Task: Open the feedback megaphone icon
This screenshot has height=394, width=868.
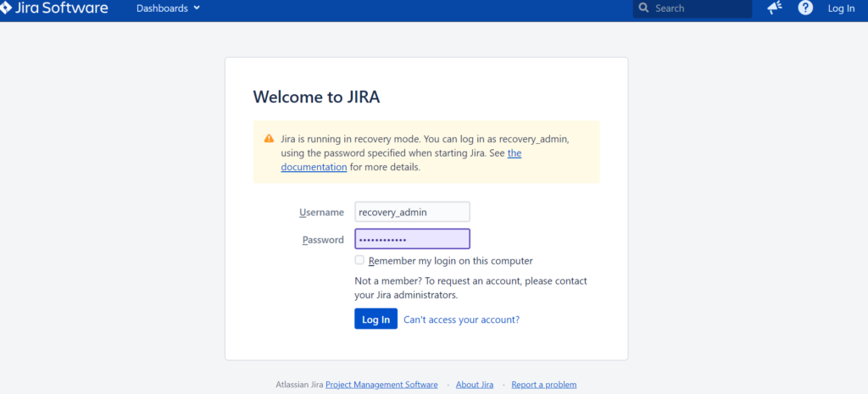Action: pyautogui.click(x=775, y=8)
